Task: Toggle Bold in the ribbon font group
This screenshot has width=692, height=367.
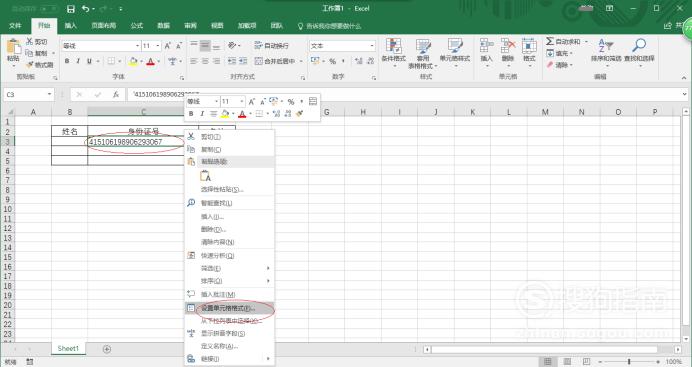Action: click(67, 61)
